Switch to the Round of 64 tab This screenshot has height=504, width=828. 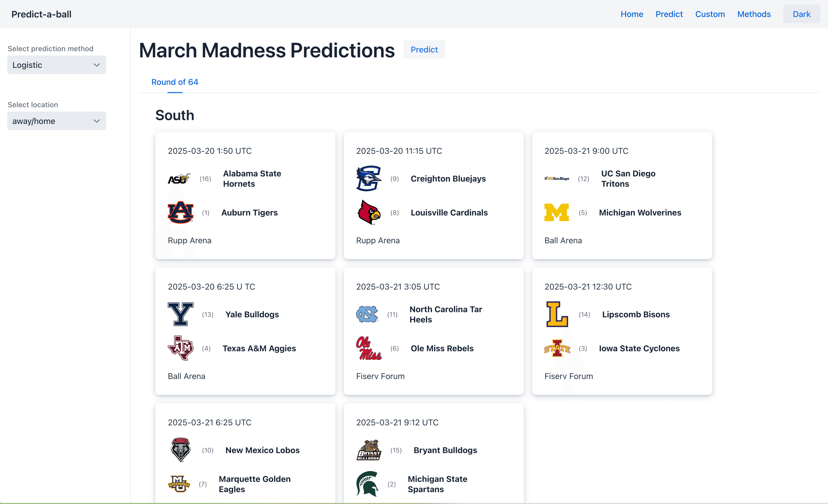pyautogui.click(x=174, y=82)
